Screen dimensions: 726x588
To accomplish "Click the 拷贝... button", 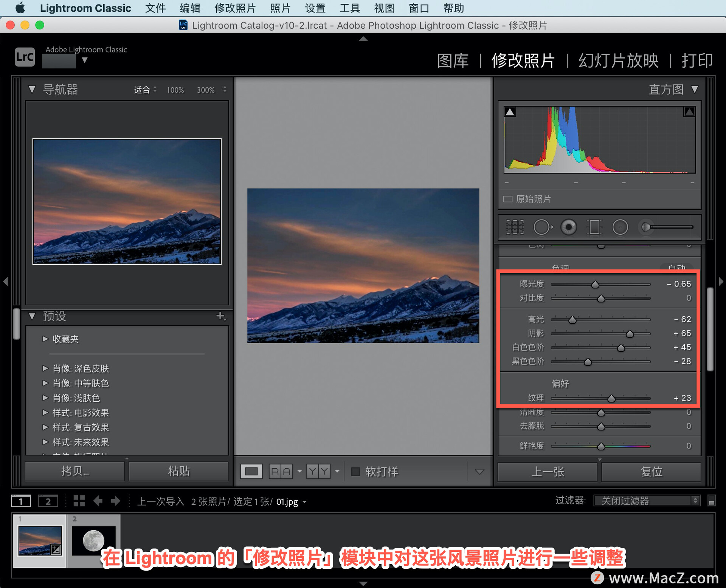I will pos(75,471).
